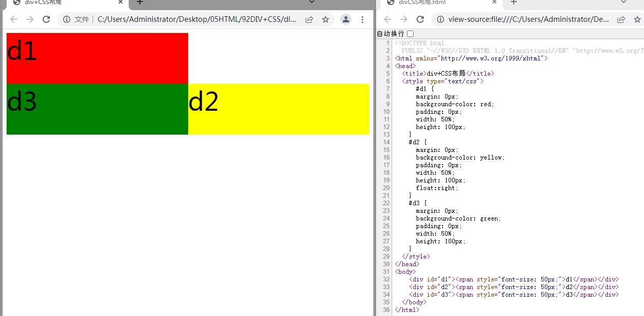The width and height of the screenshot is (644, 316).
Task: Click the left browser address bar URL
Action: (196, 19)
